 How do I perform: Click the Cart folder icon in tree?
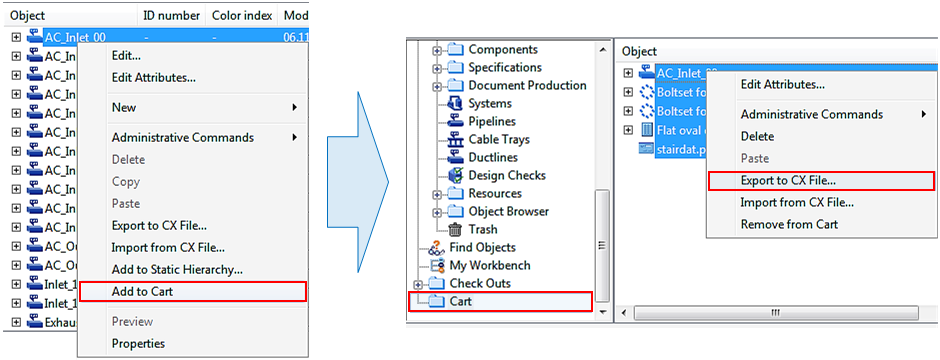click(436, 301)
